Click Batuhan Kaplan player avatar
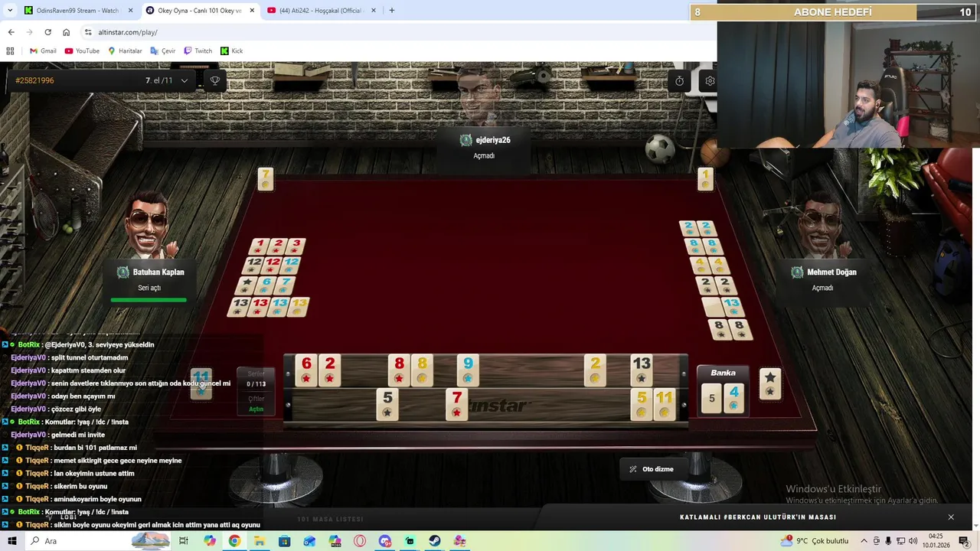This screenshot has width=980, height=551. coord(149,225)
